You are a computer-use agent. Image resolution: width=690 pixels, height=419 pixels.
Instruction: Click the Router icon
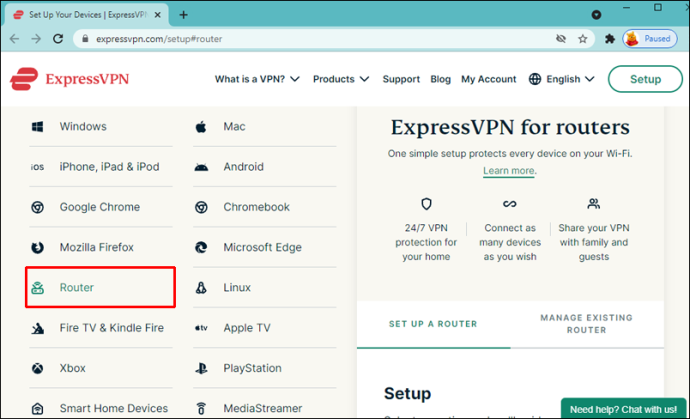(x=37, y=288)
